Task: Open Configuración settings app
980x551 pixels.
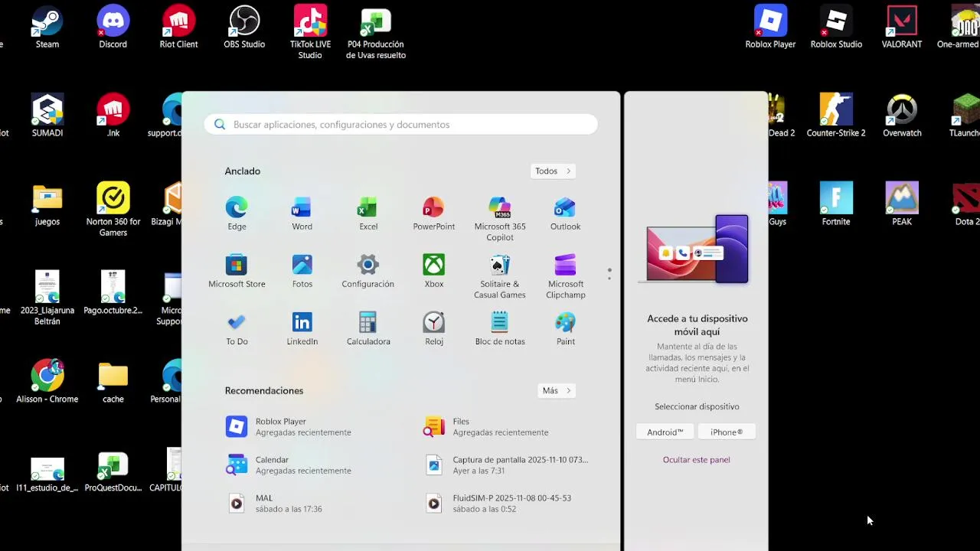Action: coord(368,271)
